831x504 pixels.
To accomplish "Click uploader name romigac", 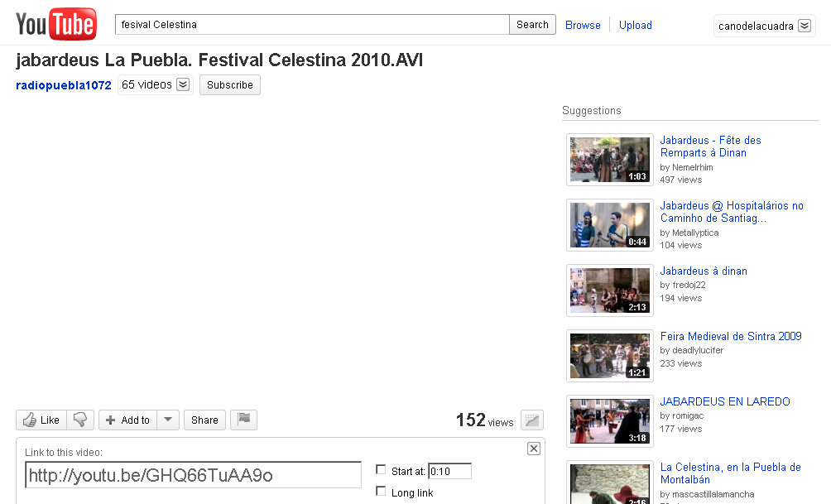I will (x=688, y=416).
